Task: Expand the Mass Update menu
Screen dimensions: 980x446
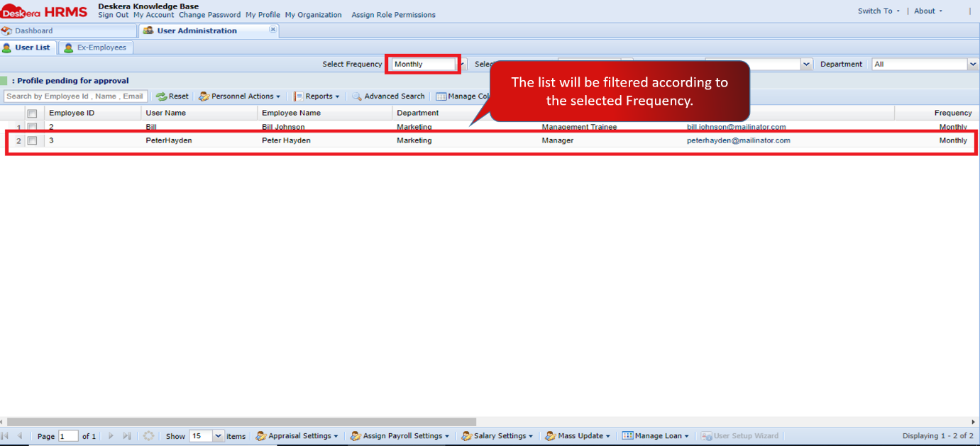Action: click(578, 436)
